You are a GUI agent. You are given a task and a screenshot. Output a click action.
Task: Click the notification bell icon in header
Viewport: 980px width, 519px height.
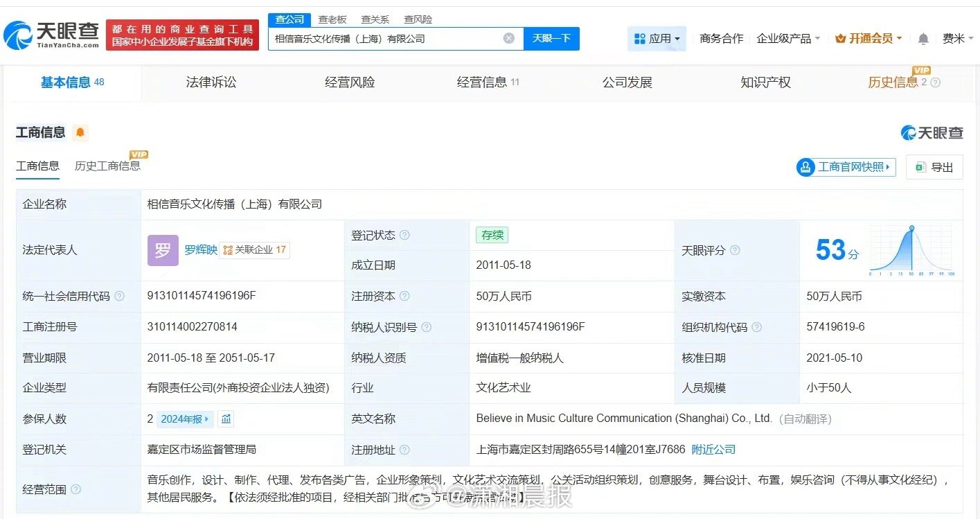coord(923,39)
